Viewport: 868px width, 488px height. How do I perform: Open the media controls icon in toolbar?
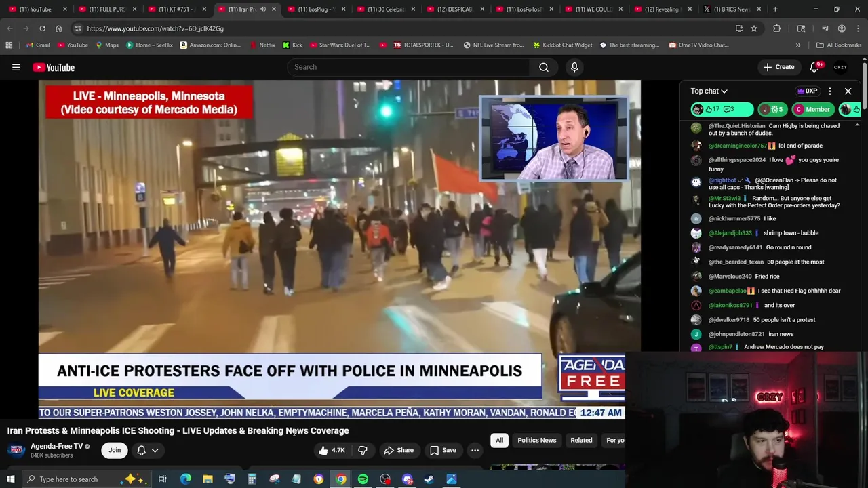pyautogui.click(x=825, y=28)
